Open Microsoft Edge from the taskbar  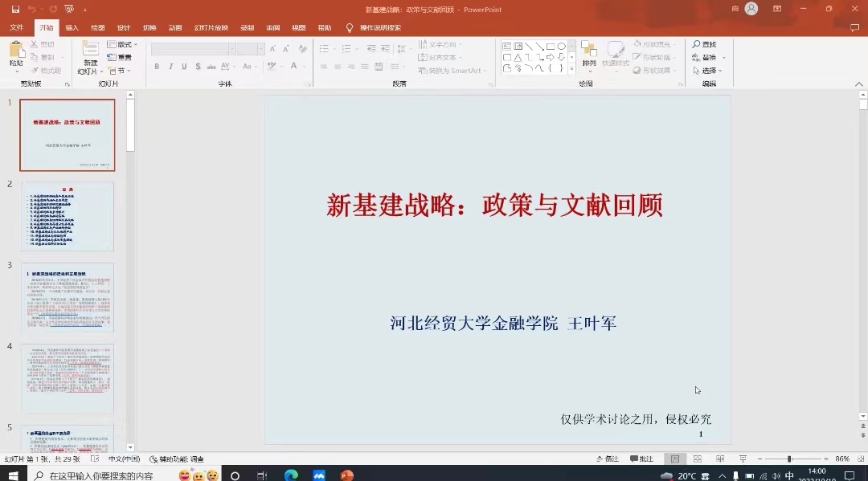pyautogui.click(x=291, y=475)
